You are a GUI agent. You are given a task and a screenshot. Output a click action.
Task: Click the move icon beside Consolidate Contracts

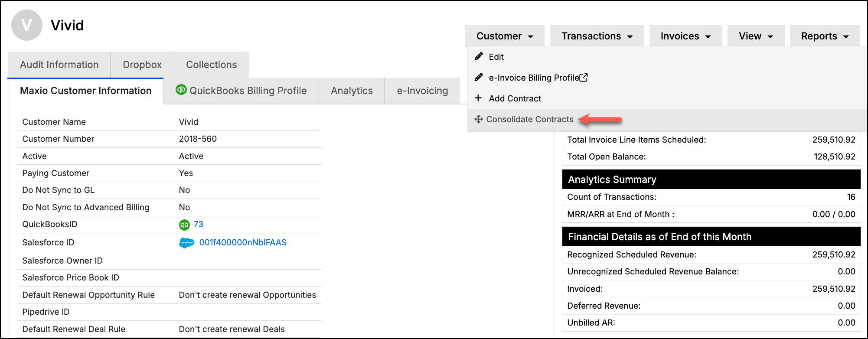pyautogui.click(x=479, y=119)
